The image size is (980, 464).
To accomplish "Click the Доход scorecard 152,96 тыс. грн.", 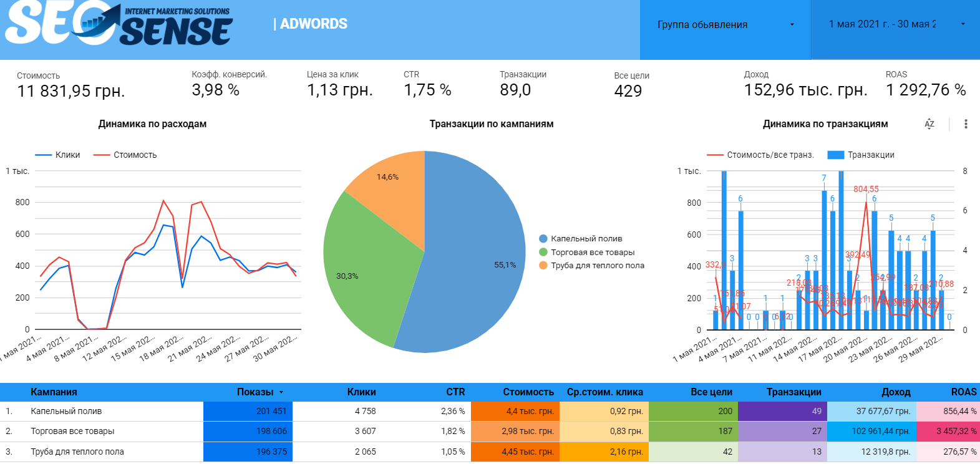I will (805, 90).
